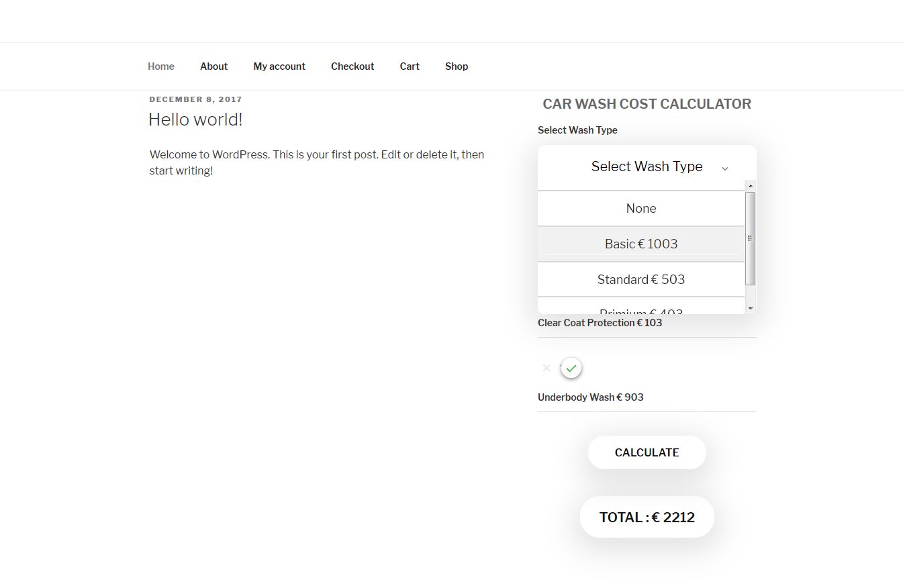905x588 pixels.
Task: Click the December 8, 2017 post date
Action: click(195, 99)
